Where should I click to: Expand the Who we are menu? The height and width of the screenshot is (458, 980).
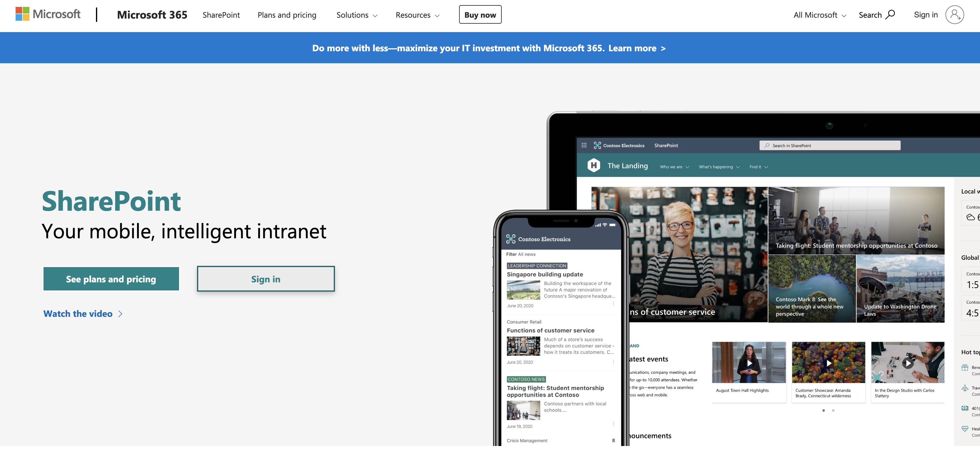click(674, 167)
